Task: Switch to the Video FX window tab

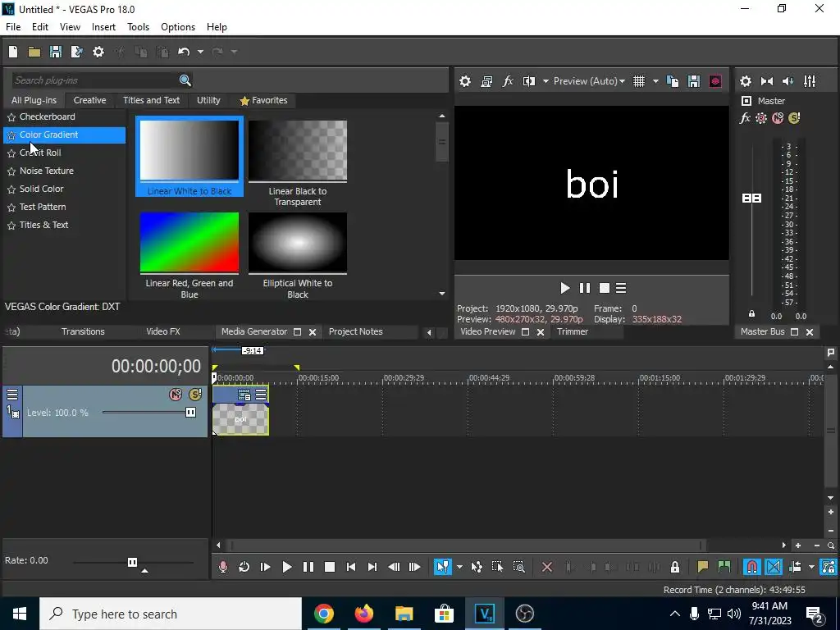Action: [x=163, y=331]
